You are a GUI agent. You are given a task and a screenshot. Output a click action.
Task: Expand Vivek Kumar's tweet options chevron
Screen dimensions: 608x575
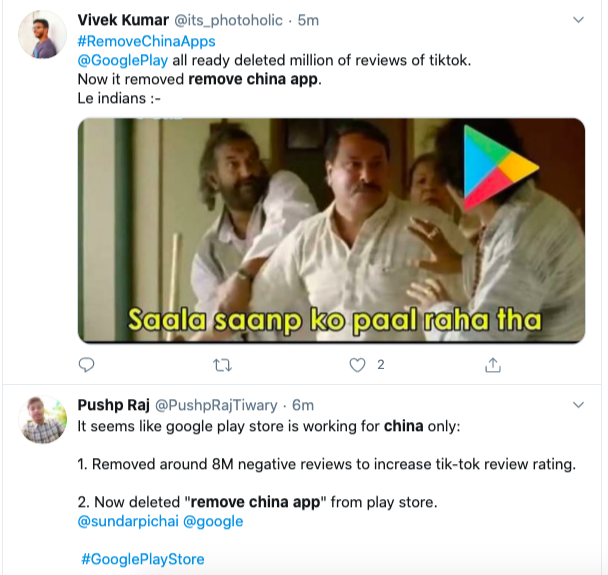[578, 20]
